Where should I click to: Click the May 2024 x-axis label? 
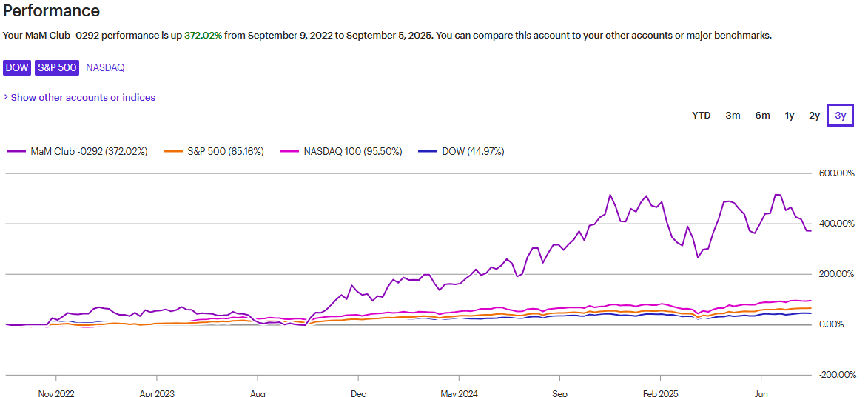458,393
